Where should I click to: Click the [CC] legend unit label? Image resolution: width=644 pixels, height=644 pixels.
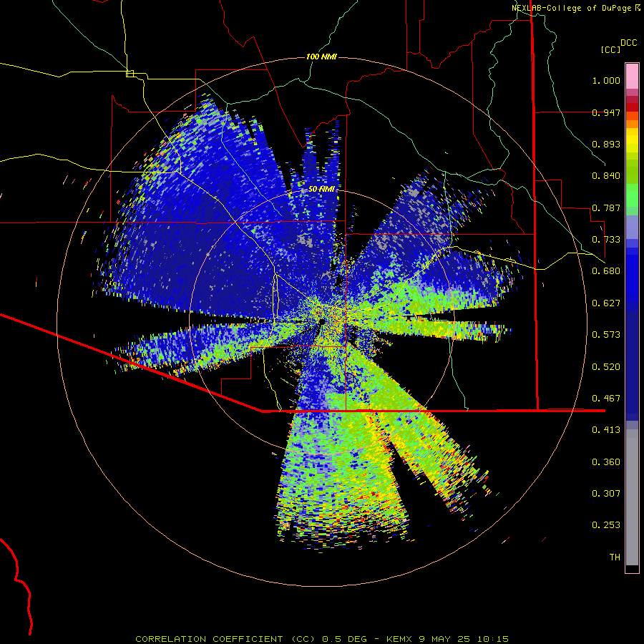(610, 49)
